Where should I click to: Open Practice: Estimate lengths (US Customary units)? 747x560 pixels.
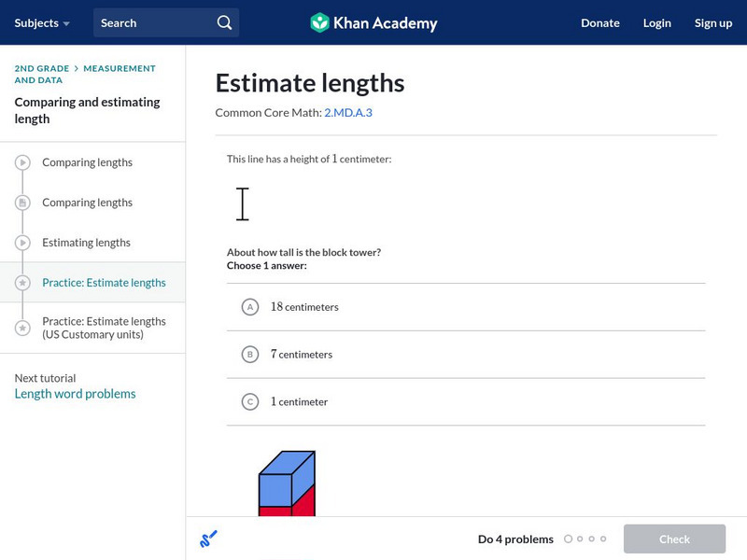(x=104, y=328)
